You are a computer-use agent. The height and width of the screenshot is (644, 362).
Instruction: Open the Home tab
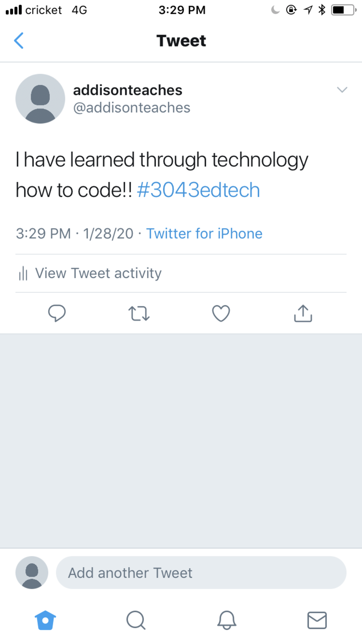45,620
